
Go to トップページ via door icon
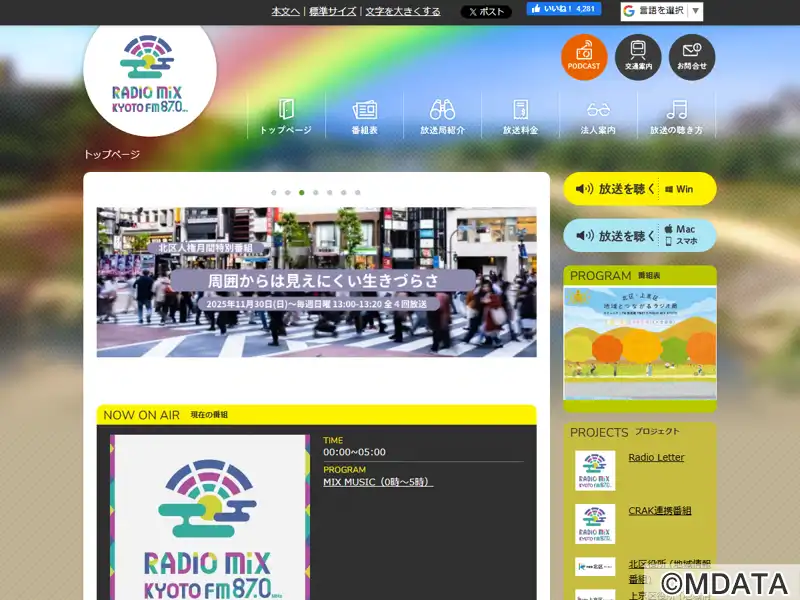(x=286, y=116)
